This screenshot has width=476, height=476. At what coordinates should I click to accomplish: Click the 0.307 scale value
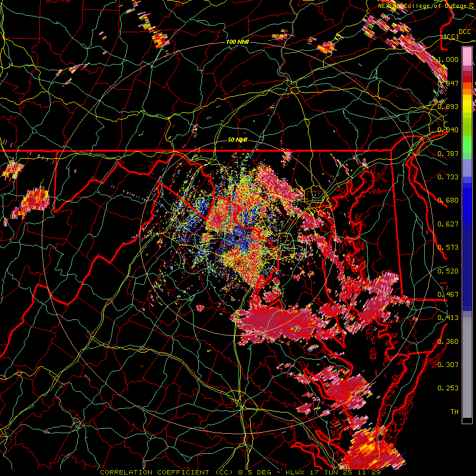coord(448,365)
